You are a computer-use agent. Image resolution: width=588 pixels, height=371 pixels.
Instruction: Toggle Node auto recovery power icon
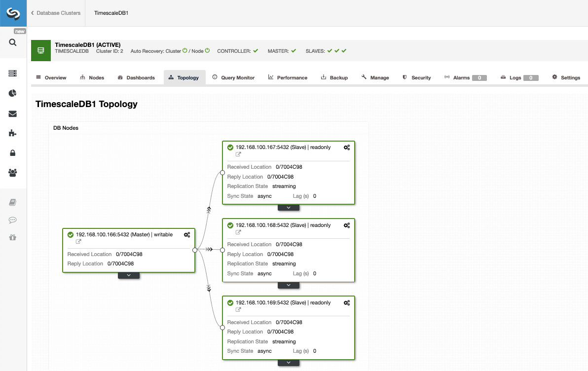click(207, 50)
